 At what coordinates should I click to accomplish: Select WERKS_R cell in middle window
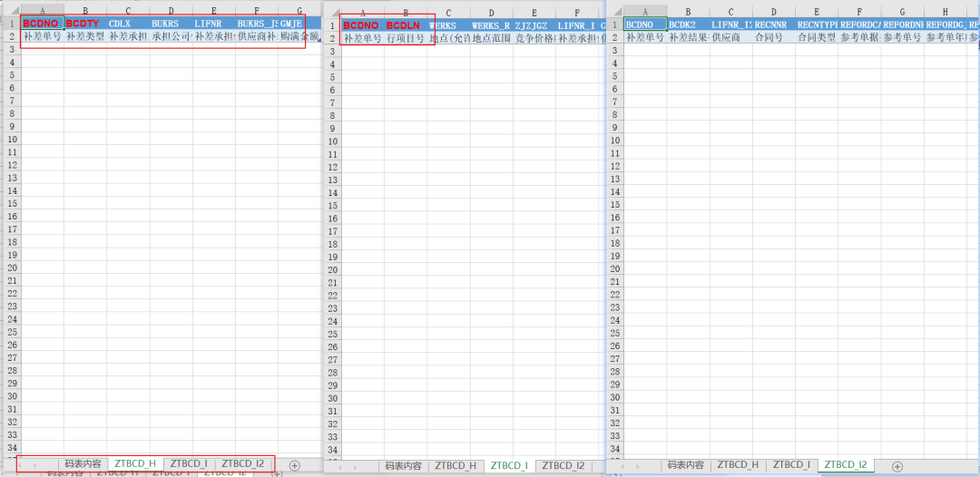click(491, 25)
